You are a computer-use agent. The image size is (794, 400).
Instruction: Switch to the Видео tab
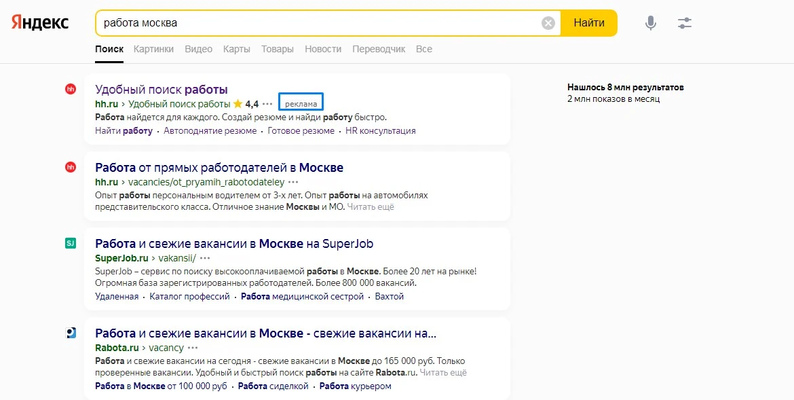pyautogui.click(x=198, y=49)
